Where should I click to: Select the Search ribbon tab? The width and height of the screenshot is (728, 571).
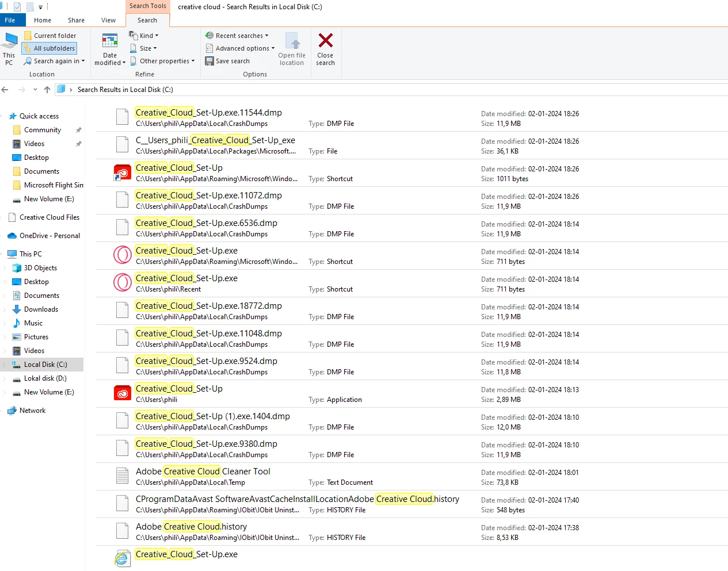coord(147,20)
